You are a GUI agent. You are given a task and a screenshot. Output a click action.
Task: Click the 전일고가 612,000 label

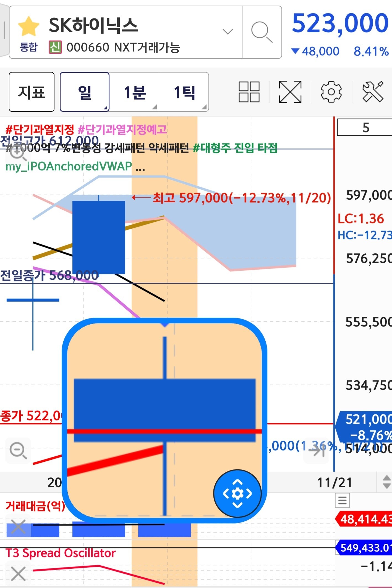[x=49, y=141]
